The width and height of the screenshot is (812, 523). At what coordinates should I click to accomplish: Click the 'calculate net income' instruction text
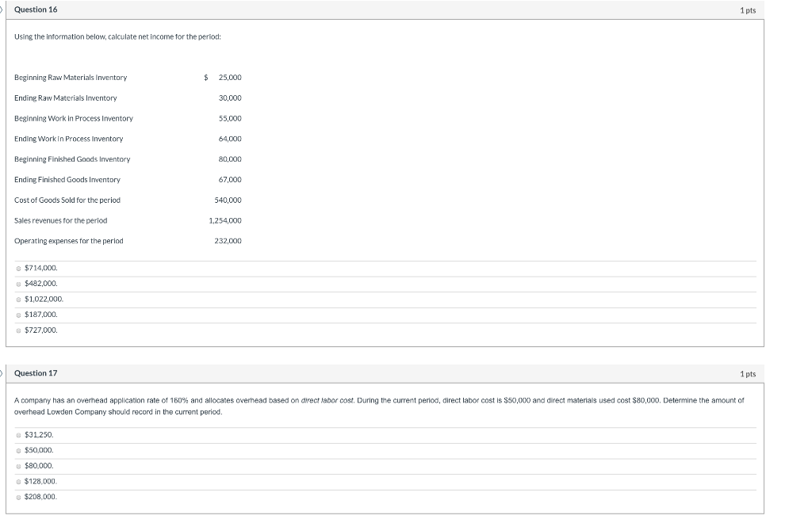pos(117,36)
